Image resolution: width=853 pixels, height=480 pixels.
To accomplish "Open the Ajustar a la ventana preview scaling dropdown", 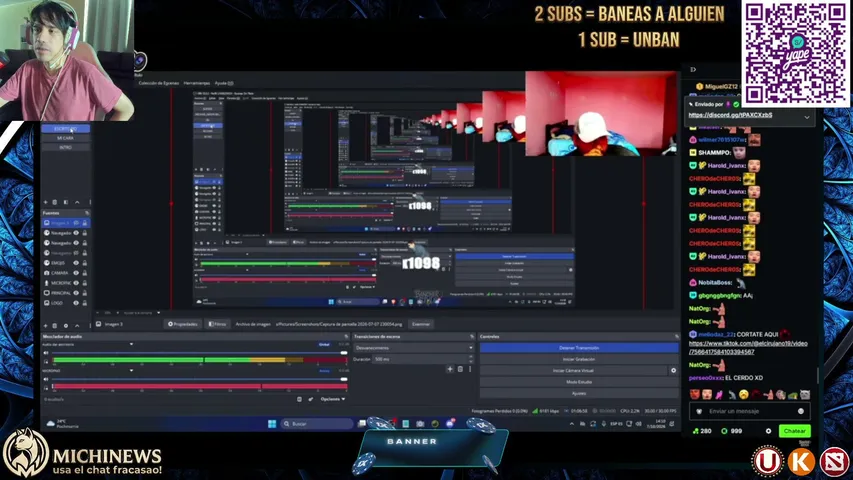I will tap(141, 313).
